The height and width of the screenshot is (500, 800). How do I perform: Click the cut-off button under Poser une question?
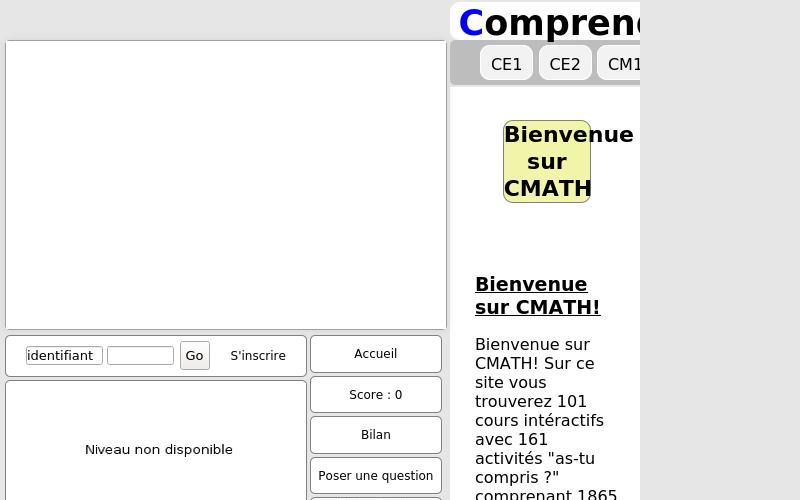(376, 497)
